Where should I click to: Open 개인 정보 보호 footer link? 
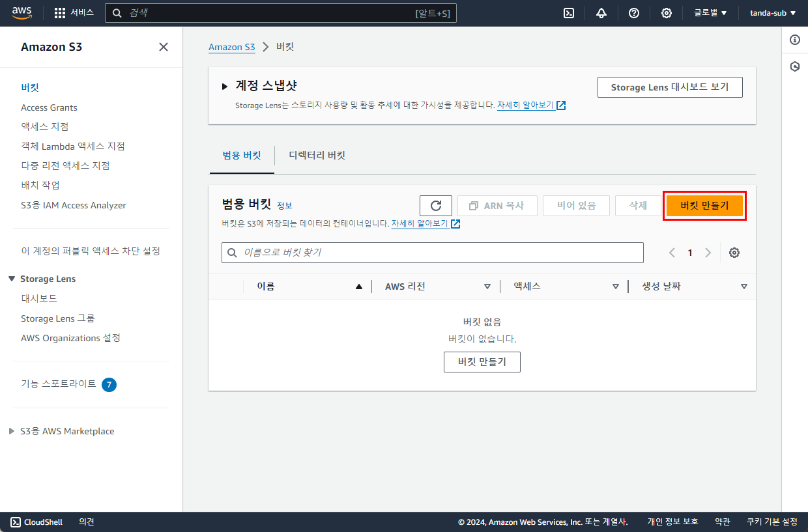click(672, 522)
